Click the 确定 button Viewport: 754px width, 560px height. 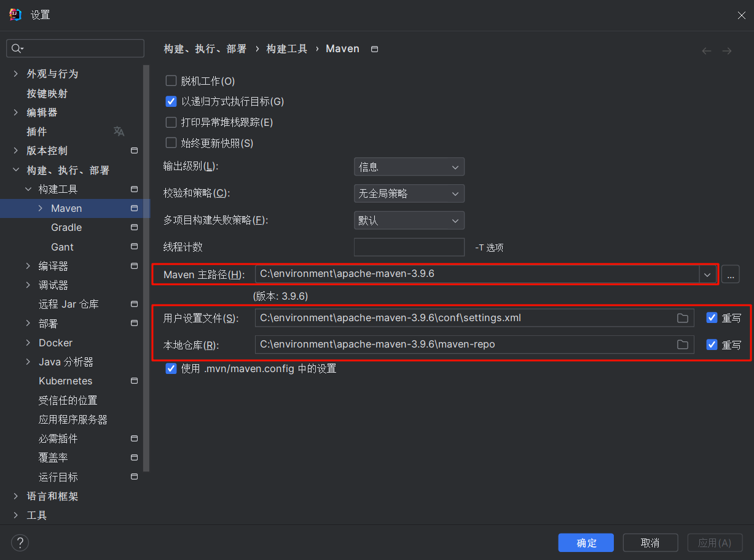tap(586, 543)
